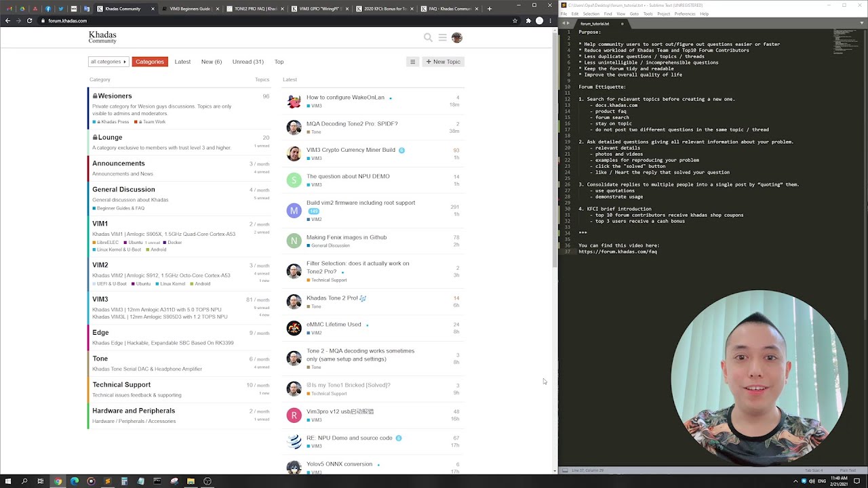This screenshot has width=868, height=488.
Task: Open topic VIM3 Crypto Currency Miner Build
Action: pos(351,150)
